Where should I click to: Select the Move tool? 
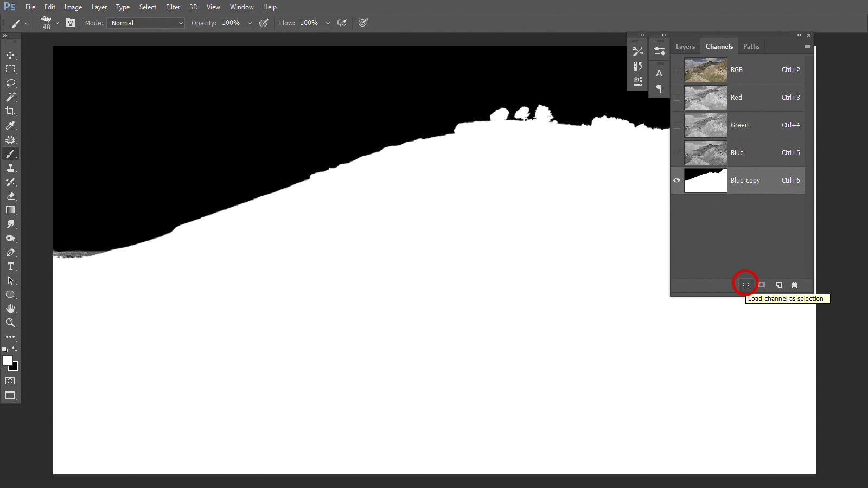coord(10,55)
